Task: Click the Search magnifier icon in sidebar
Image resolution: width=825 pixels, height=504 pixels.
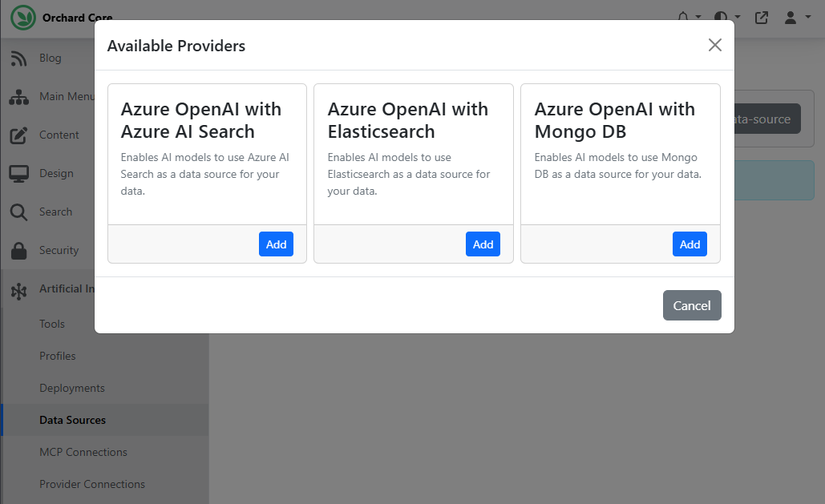Action: pos(19,212)
